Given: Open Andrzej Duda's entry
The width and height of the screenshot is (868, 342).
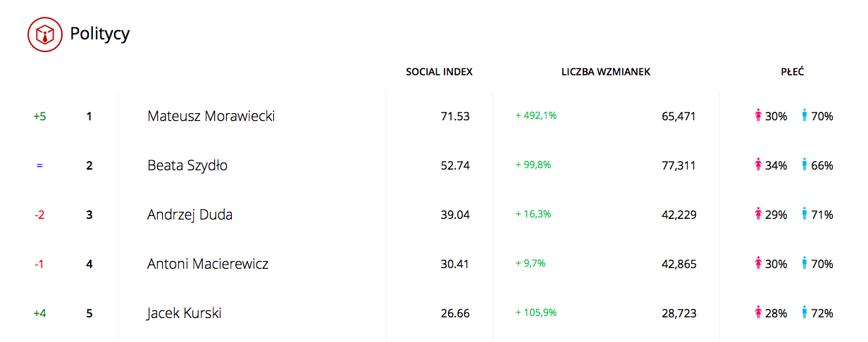Looking at the screenshot, I should pyautogui.click(x=190, y=215).
